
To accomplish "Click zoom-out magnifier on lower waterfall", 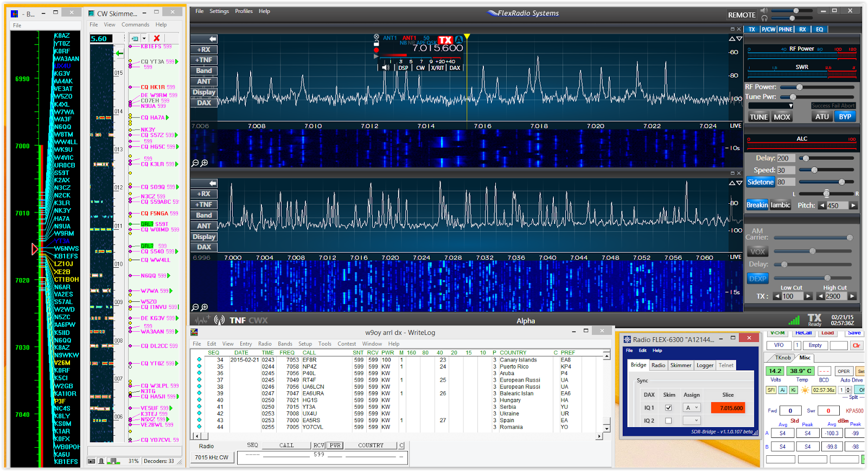I will 195,307.
